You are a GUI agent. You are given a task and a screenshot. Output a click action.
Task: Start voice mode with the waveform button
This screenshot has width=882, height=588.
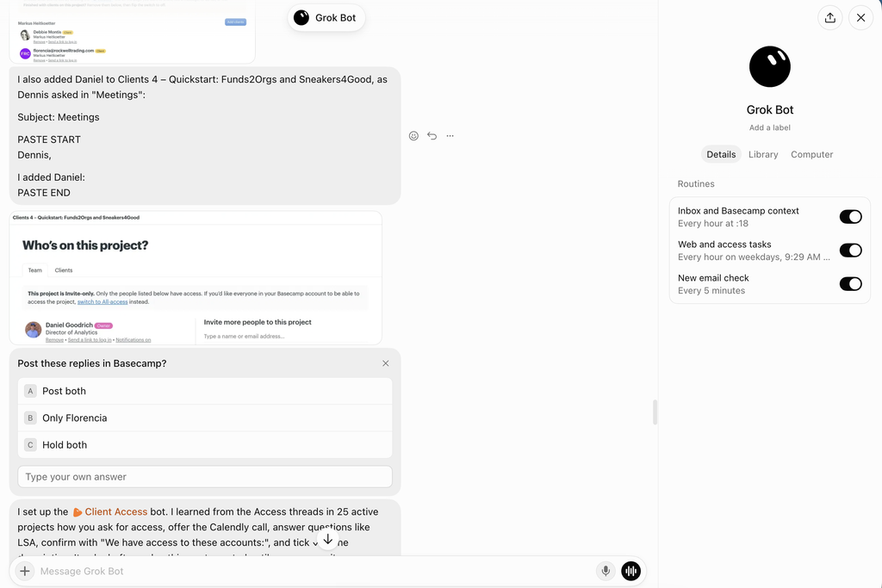click(x=631, y=571)
